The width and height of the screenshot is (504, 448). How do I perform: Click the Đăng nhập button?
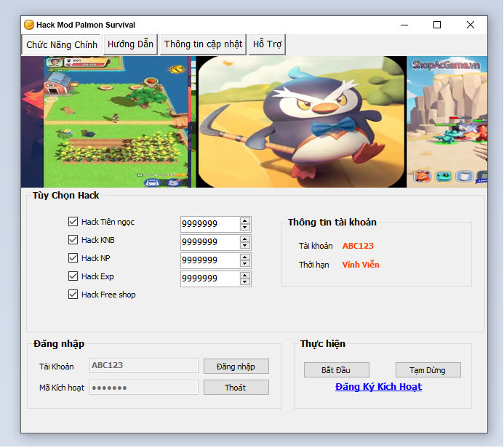click(236, 367)
